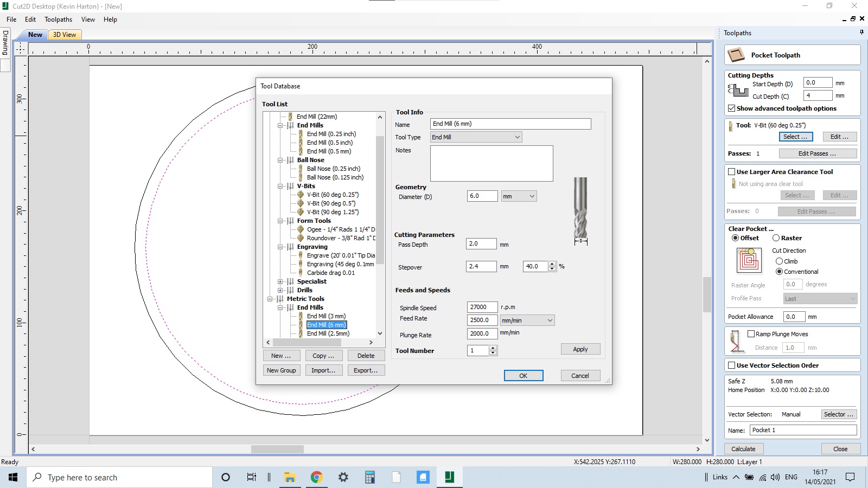Increase the stepover percentage spinner

(552, 264)
